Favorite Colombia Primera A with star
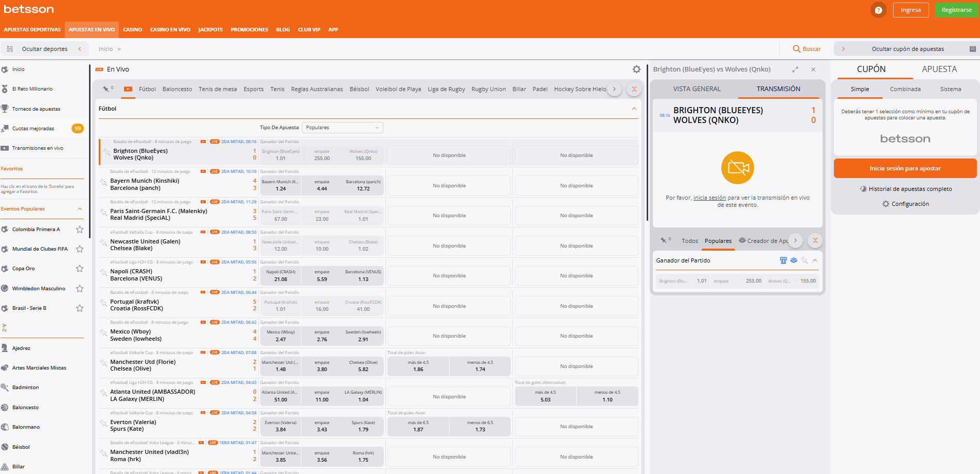980x474 pixels. [80, 230]
